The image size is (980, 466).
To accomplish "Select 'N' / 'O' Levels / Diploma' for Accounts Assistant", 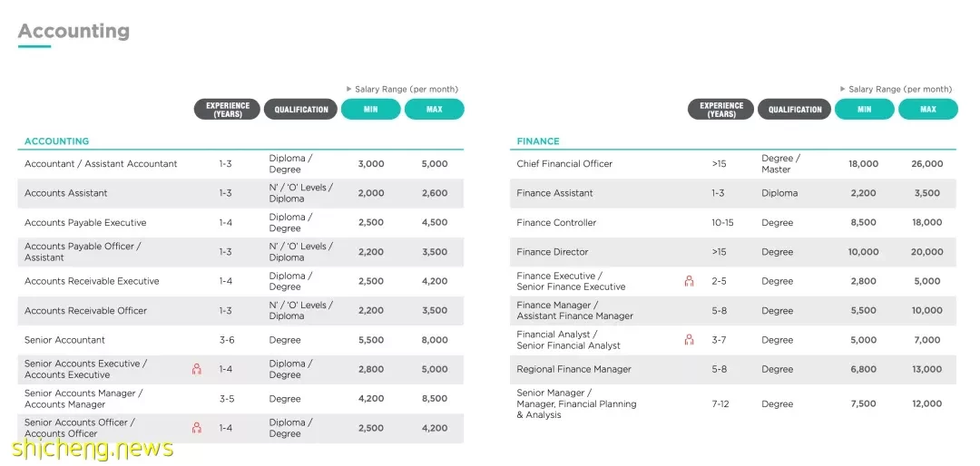I will pyautogui.click(x=301, y=193).
